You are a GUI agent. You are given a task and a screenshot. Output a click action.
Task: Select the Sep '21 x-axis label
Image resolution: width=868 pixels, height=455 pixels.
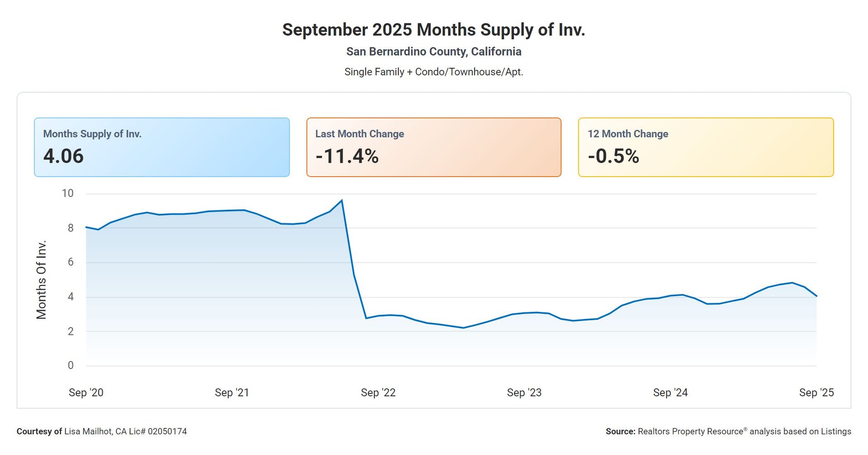coord(232,393)
